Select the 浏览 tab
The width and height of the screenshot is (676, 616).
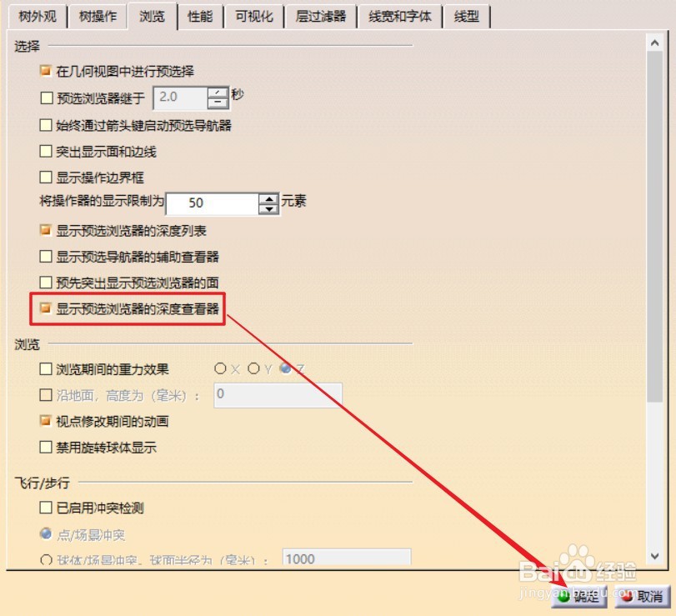(152, 17)
